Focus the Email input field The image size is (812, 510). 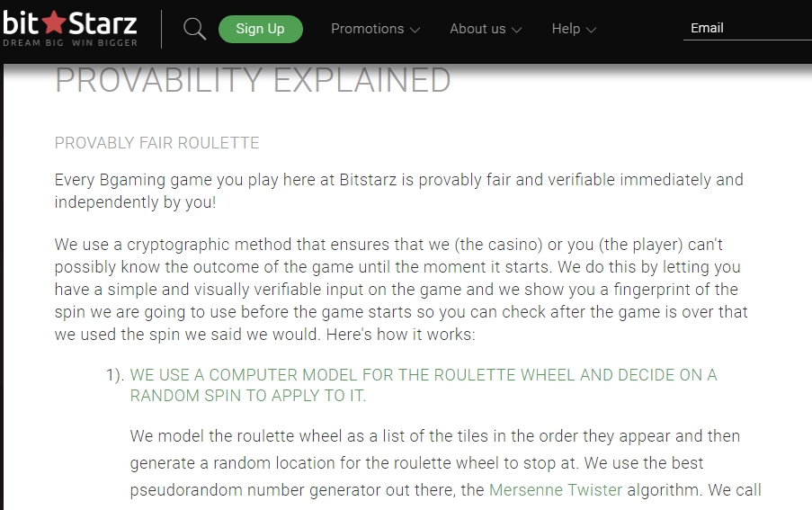747,29
